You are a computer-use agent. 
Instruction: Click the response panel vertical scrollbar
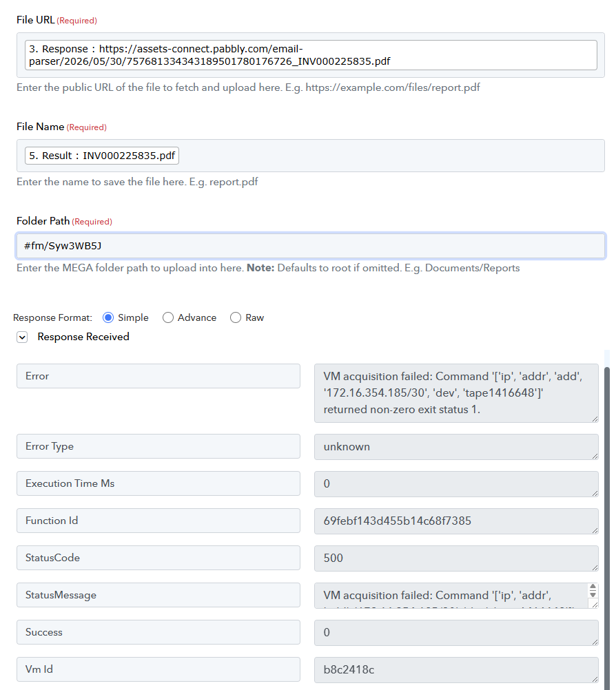tap(607, 523)
